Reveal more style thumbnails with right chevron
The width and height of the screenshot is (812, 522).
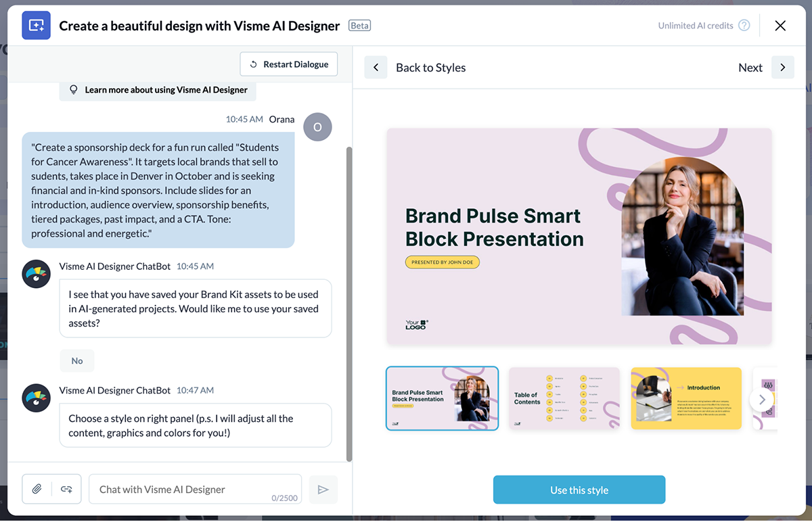point(762,398)
